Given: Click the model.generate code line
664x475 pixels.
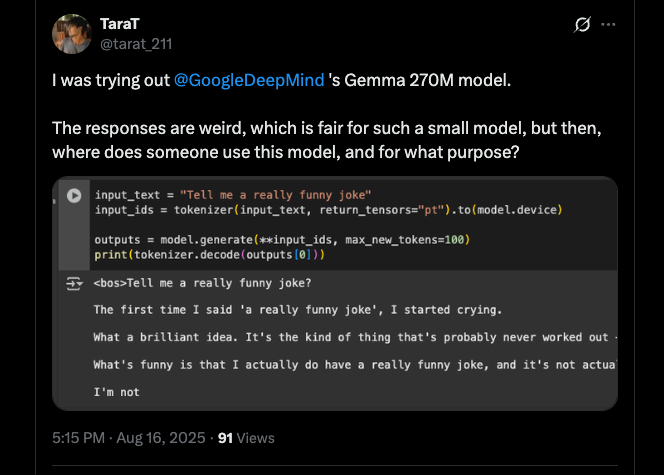Looking at the screenshot, I should tap(281, 240).
